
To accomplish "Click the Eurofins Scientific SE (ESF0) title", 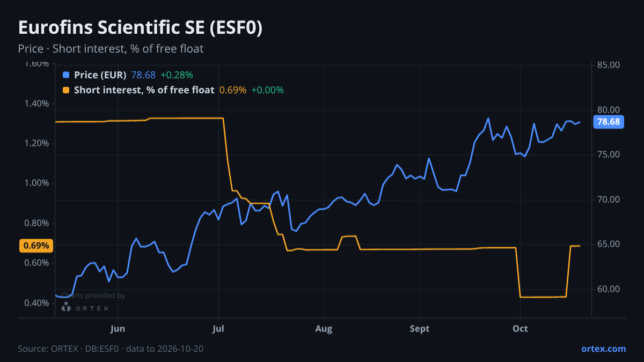I will point(140,28).
